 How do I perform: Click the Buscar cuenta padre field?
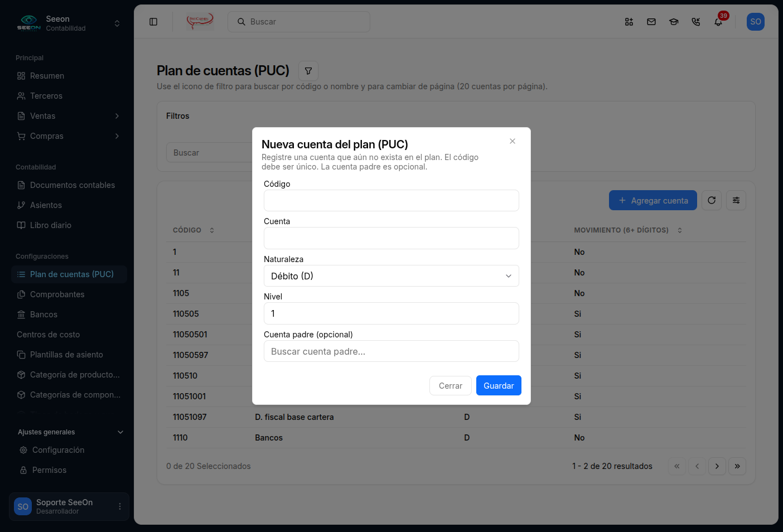[x=391, y=351]
